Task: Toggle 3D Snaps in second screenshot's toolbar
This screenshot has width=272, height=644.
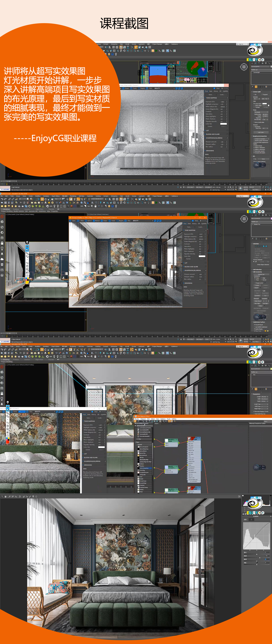Action: click(x=75, y=199)
